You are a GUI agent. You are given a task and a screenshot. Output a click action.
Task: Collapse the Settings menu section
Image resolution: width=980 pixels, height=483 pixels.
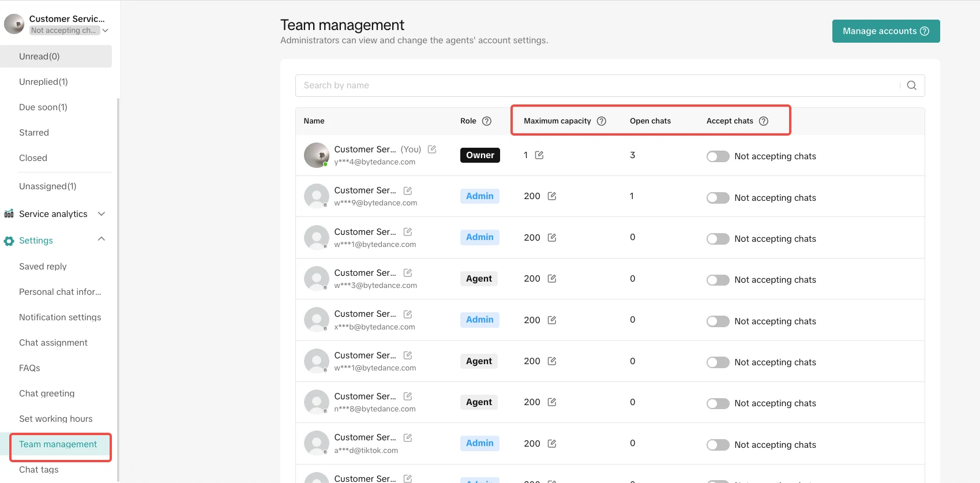(102, 239)
